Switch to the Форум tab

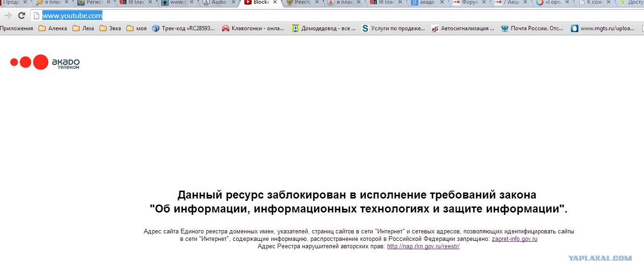tap(468, 2)
